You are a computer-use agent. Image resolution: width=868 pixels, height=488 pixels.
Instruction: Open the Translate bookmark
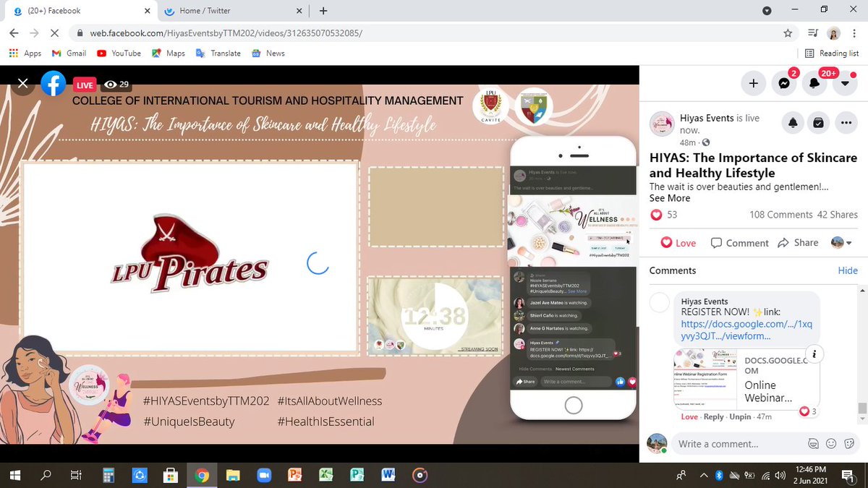point(218,53)
